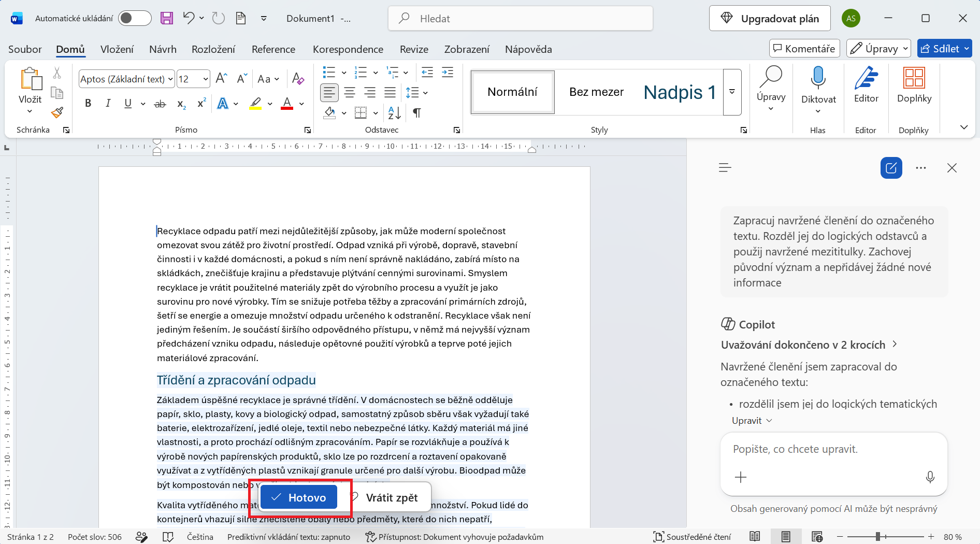Click the Format Painter brush icon
Screen dimensions: 980x544
[57, 112]
